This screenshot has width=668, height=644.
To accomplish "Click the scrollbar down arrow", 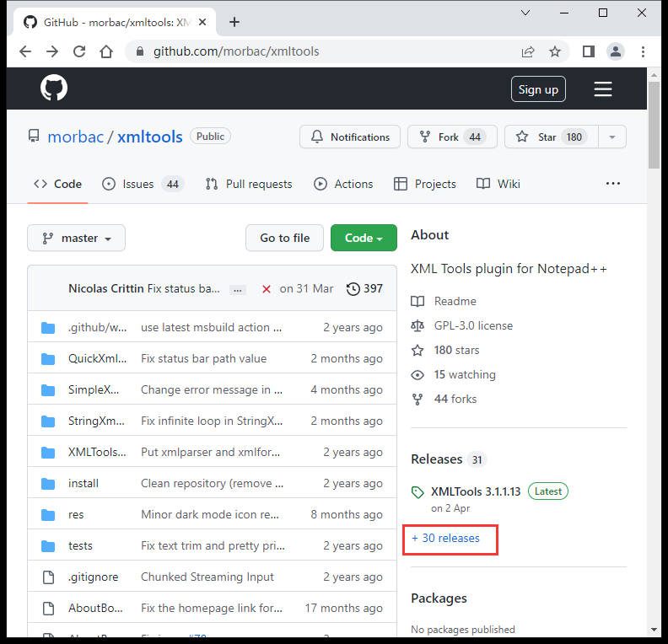I will (654, 630).
